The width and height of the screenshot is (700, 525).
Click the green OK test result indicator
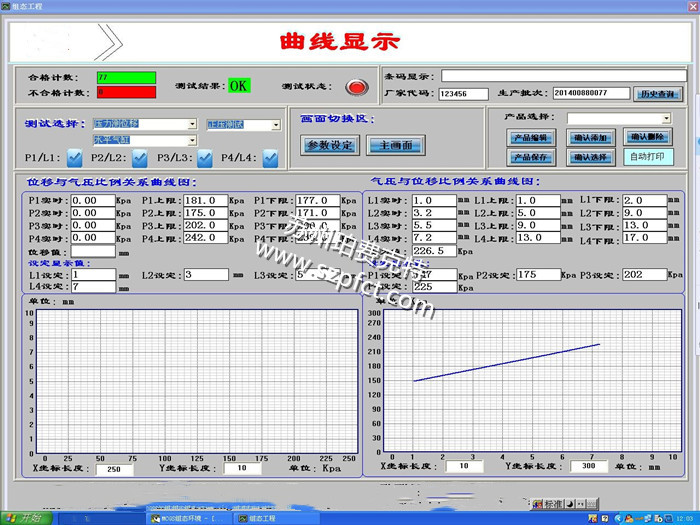point(238,86)
